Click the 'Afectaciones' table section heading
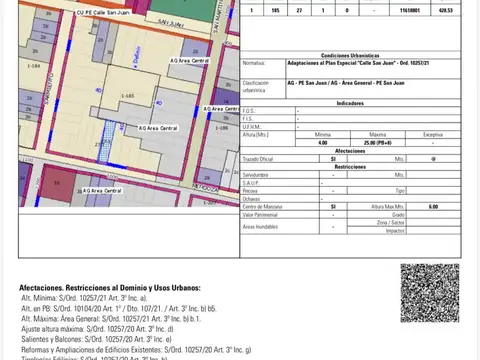This screenshot has width=480, height=360. click(350, 151)
